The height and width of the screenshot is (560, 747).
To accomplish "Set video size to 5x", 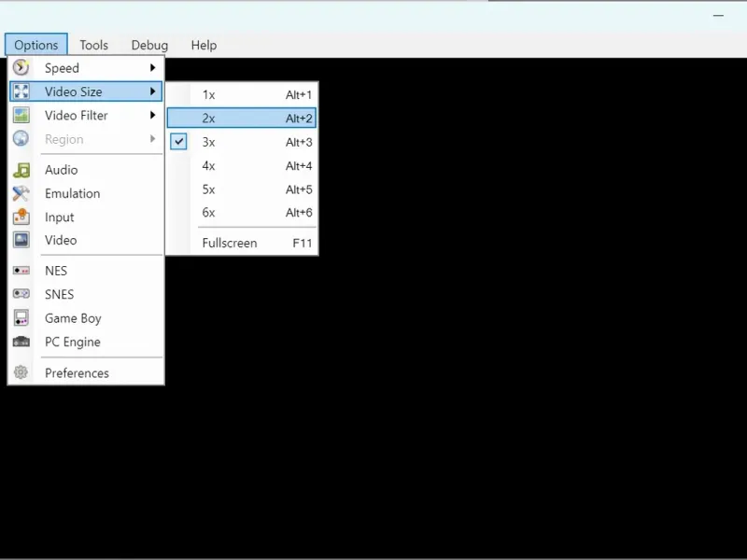I will click(x=242, y=189).
